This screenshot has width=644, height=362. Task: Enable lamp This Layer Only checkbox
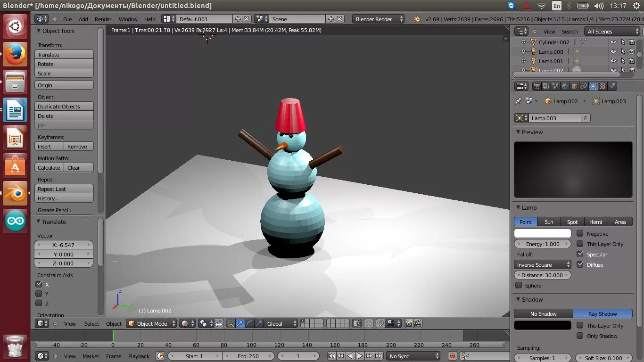click(x=580, y=244)
